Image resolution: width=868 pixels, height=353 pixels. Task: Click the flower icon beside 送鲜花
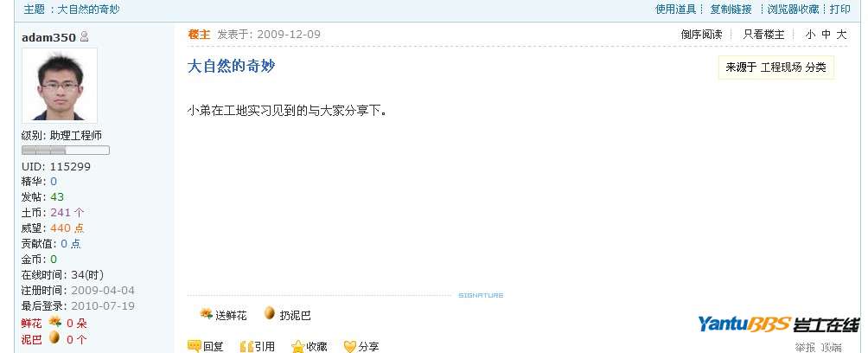[206, 314]
